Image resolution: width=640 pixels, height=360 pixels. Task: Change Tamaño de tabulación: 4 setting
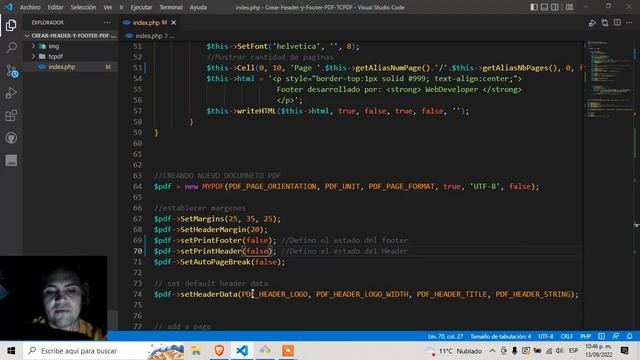[501, 336]
